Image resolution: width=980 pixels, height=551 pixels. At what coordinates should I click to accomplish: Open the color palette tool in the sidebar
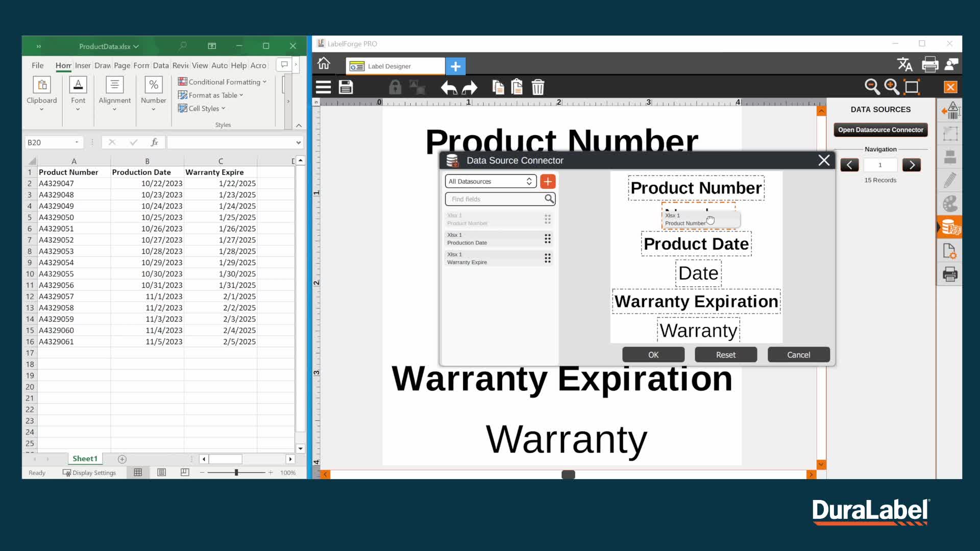pyautogui.click(x=950, y=204)
